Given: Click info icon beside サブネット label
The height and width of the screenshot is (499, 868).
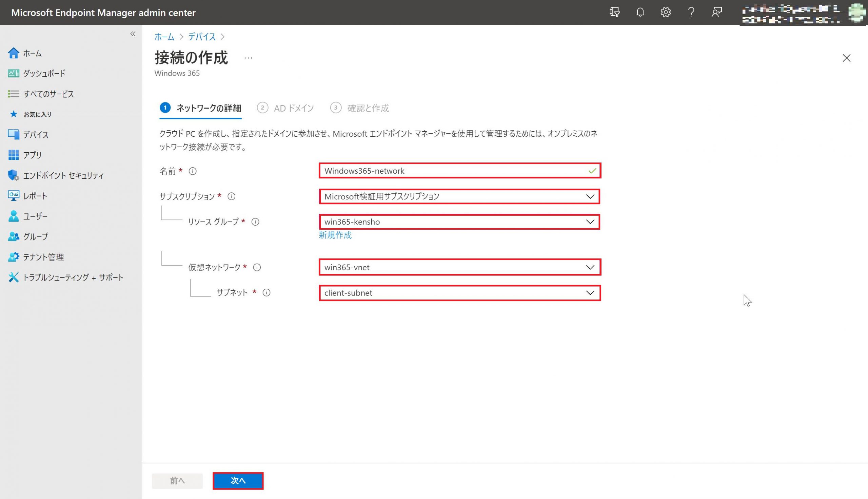Looking at the screenshot, I should point(266,293).
